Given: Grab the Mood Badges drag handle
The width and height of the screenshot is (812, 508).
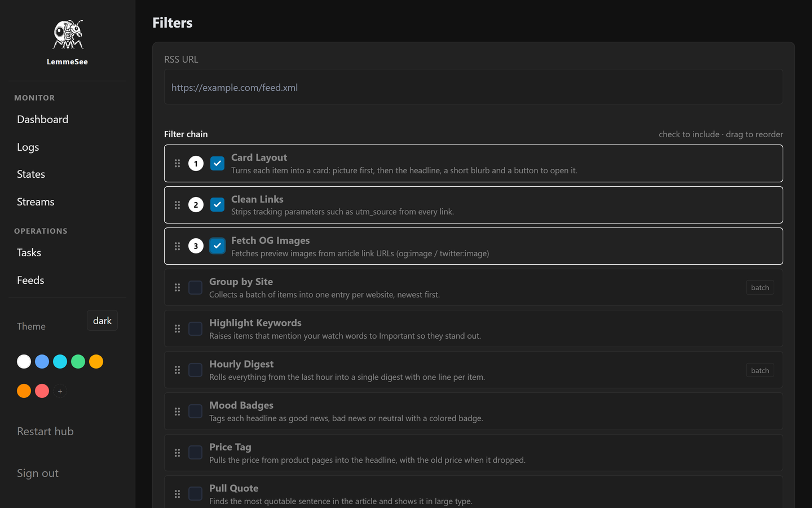Looking at the screenshot, I should click(x=177, y=411).
